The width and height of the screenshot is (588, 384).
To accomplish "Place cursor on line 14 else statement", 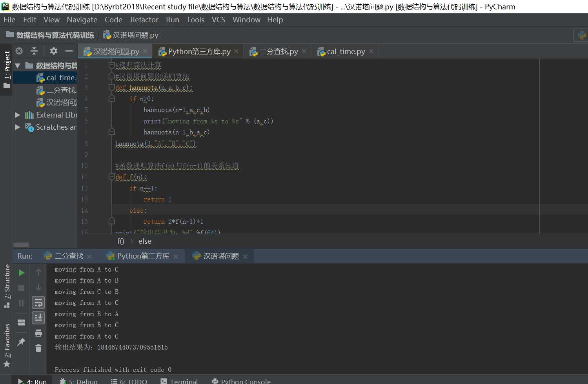I will click(138, 210).
